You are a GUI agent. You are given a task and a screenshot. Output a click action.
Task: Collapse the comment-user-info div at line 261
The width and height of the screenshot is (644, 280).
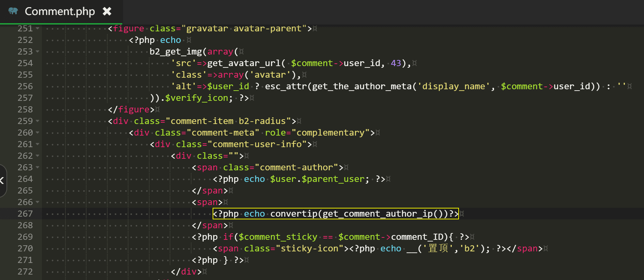37,144
